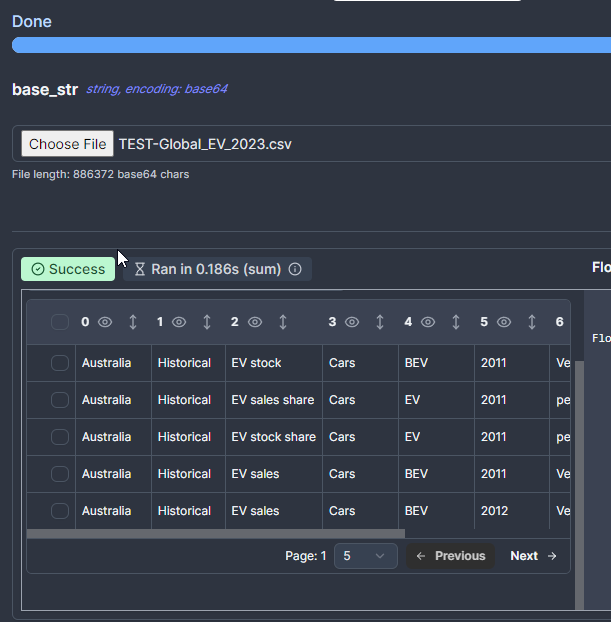Check the EV sales 2011 row checkbox
The height and width of the screenshot is (622, 611).
(60, 474)
